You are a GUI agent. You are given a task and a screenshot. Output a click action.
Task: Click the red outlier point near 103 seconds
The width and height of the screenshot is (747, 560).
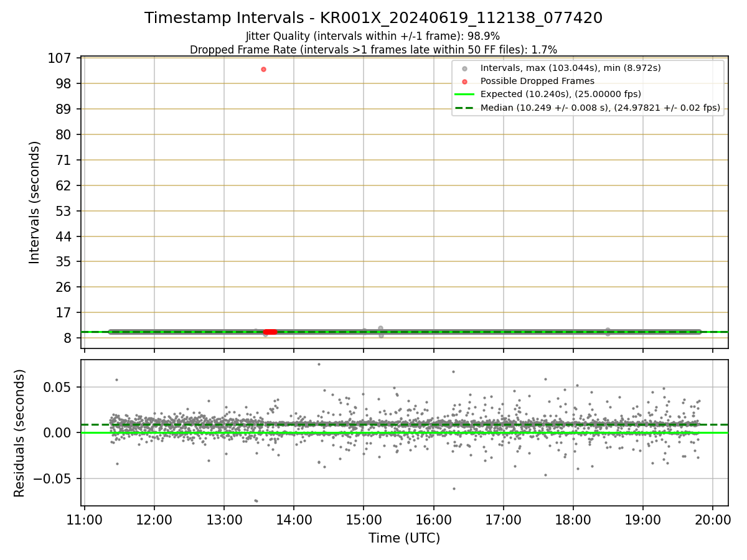[263, 69]
